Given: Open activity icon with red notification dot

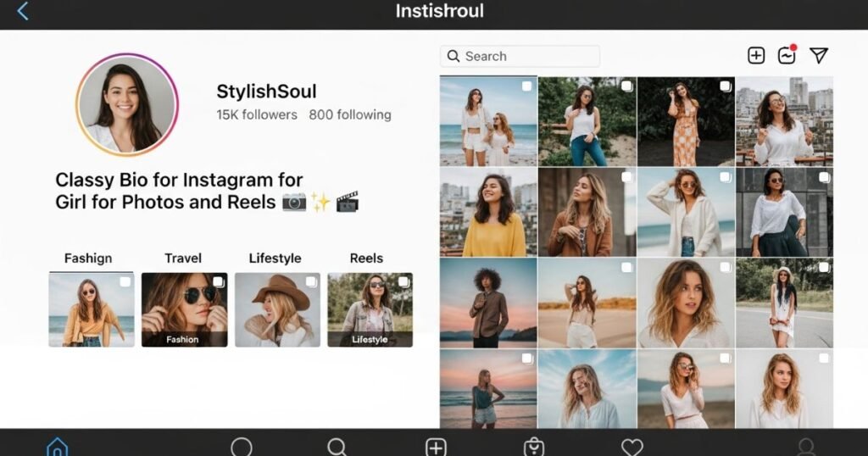Looking at the screenshot, I should [x=787, y=55].
